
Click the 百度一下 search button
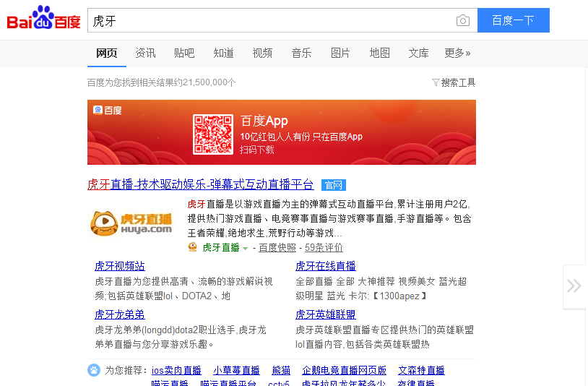514,20
